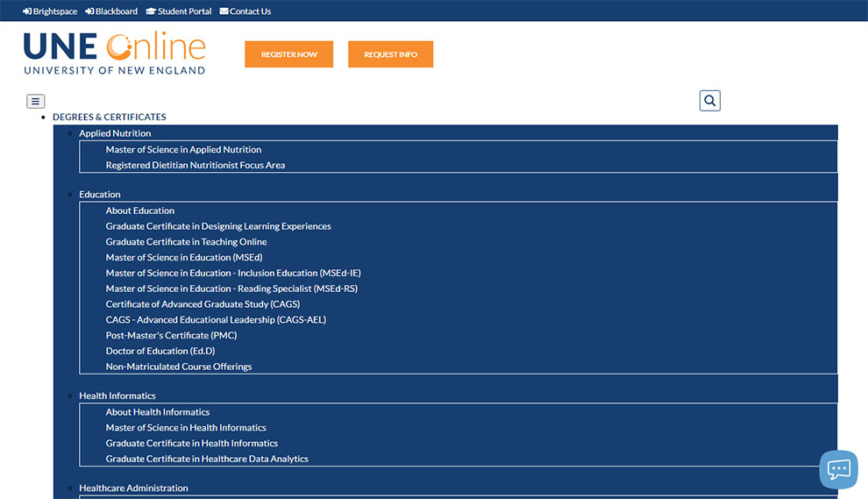Open the Blackboard login link
The image size is (868, 499).
click(x=111, y=11)
